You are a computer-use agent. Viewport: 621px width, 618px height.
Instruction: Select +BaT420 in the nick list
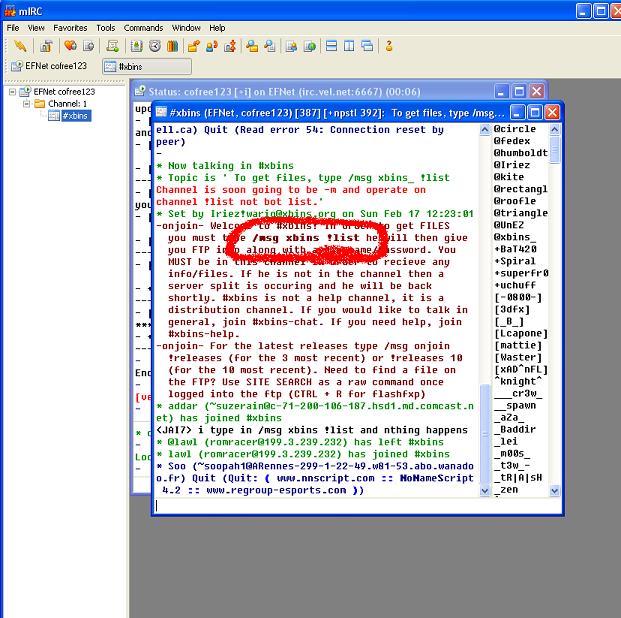pyautogui.click(x=515, y=249)
